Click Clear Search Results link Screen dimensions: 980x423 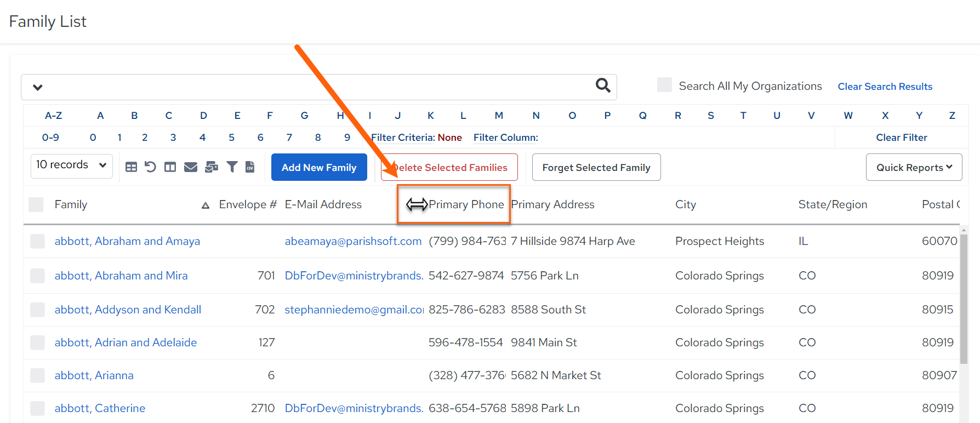click(885, 87)
